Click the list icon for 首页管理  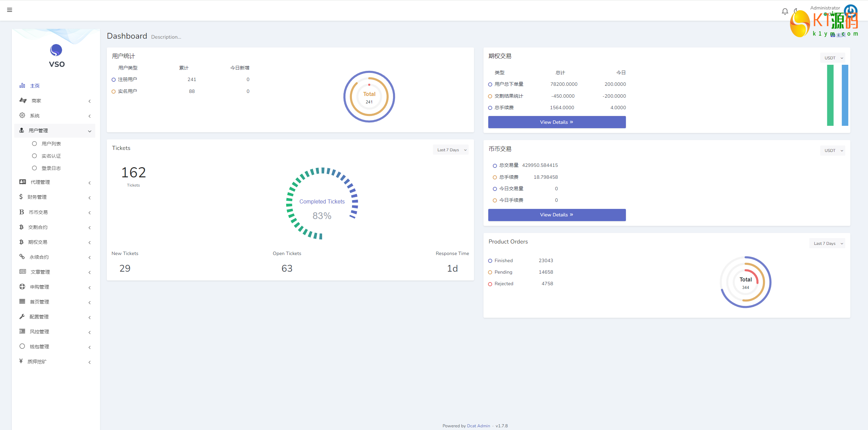click(22, 301)
